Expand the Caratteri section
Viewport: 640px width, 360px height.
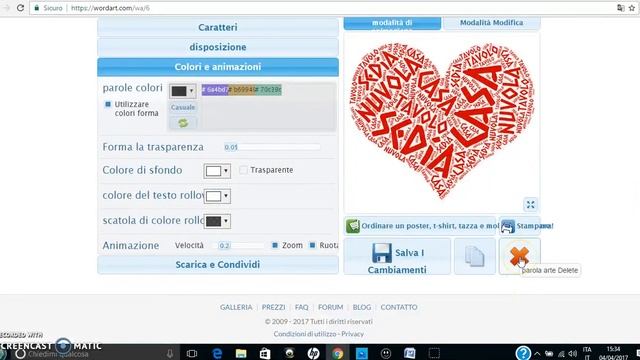point(218,27)
